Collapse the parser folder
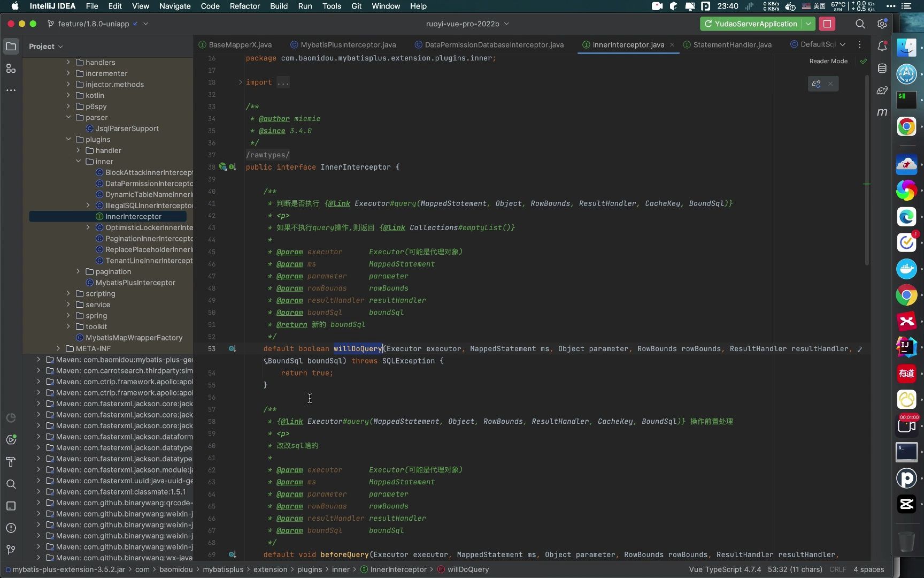The height and width of the screenshot is (578, 924). point(68,117)
